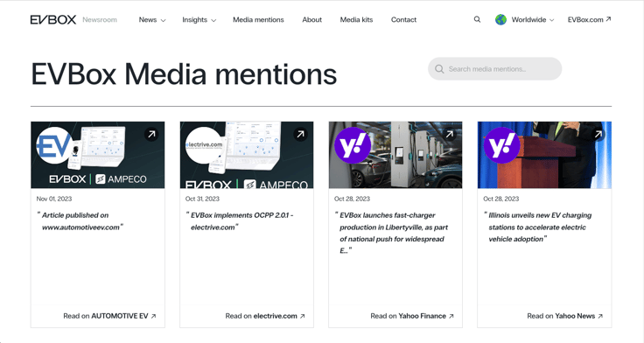Read on Yahoo Finance link
The height and width of the screenshot is (343, 644).
pyautogui.click(x=412, y=316)
